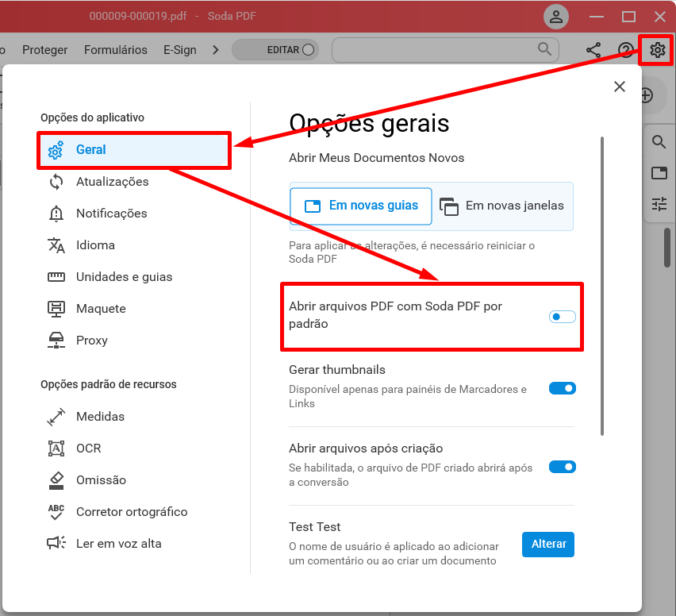Open the user account profile icon
Image resolution: width=676 pixels, height=616 pixels.
[x=555, y=17]
